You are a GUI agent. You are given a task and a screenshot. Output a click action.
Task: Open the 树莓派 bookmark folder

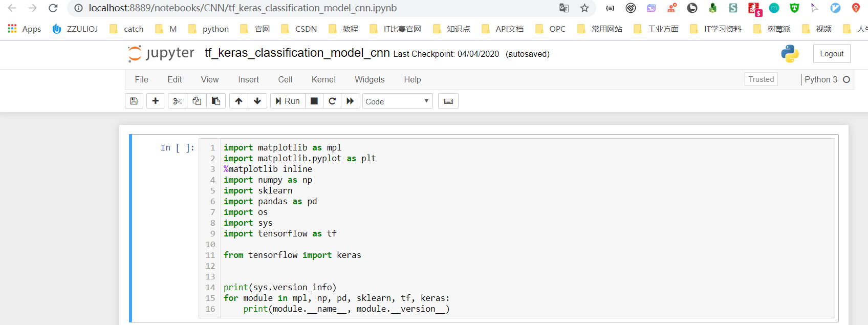[772, 29]
